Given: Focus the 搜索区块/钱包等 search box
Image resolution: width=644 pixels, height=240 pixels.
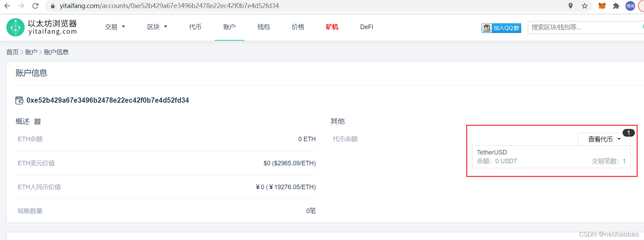Looking at the screenshot, I should click(585, 27).
